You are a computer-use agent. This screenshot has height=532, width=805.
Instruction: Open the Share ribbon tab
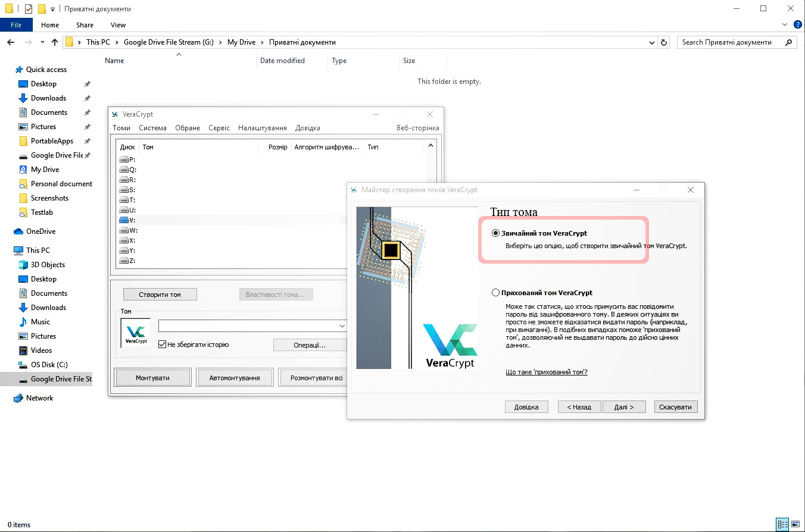[85, 25]
